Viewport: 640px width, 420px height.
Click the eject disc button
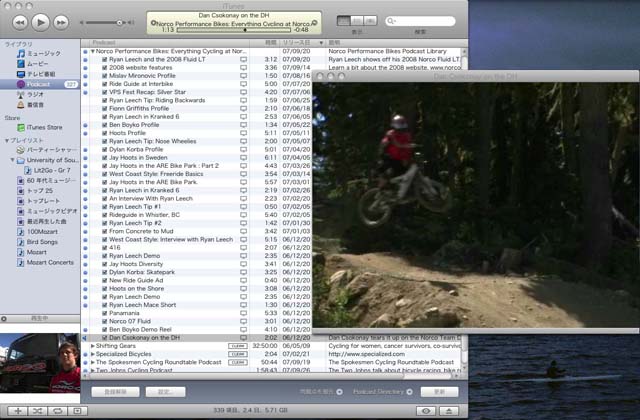[449, 411]
